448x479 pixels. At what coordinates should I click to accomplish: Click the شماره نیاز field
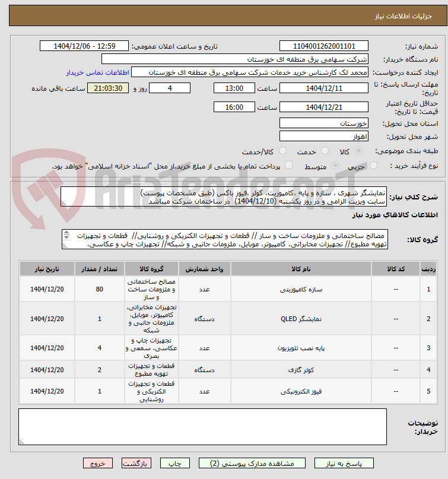pyautogui.click(x=324, y=46)
